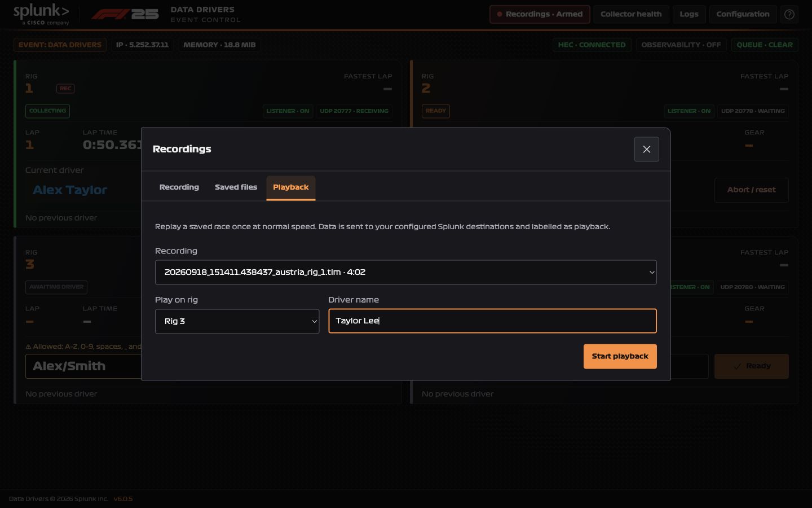Screen dimensions: 812x508
Task: Click the Driver name input field
Action: tap(492, 321)
